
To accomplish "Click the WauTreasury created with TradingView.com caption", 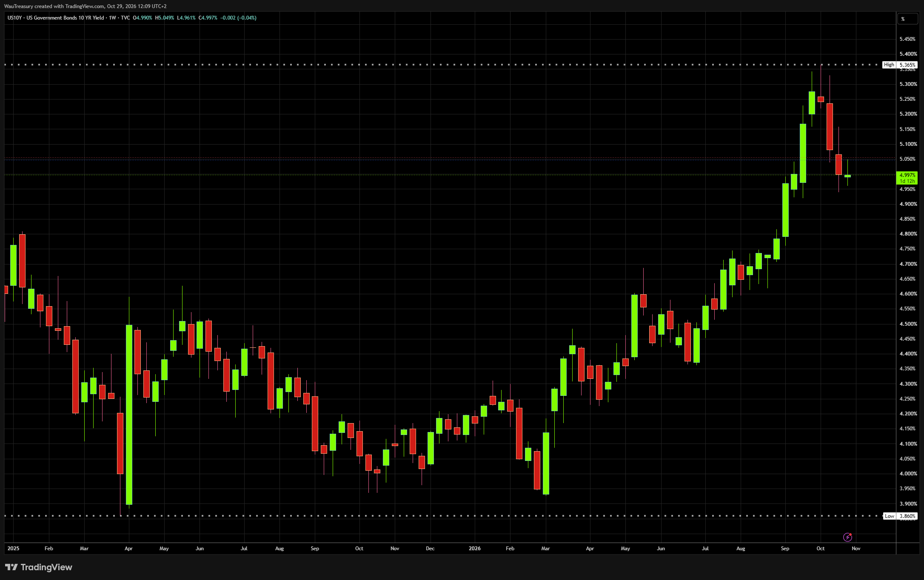I will click(x=54, y=6).
